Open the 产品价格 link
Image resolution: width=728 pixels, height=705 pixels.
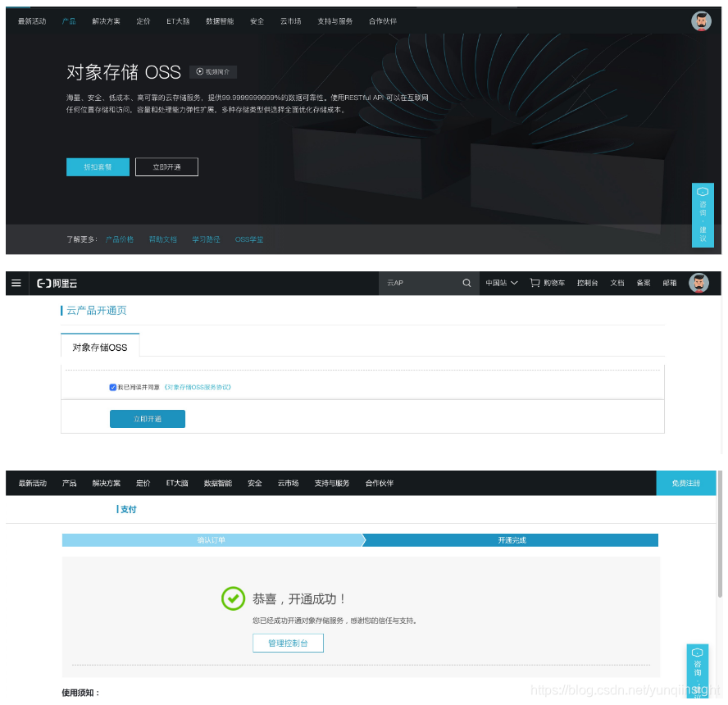(x=120, y=239)
